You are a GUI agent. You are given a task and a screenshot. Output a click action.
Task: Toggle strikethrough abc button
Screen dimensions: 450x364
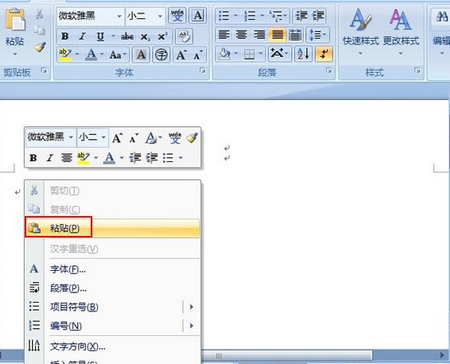[x=127, y=36]
